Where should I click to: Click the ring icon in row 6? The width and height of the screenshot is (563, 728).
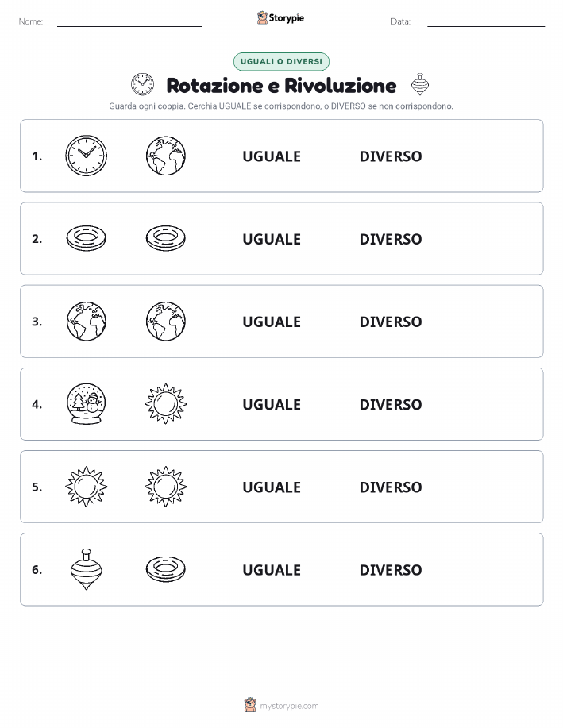[166, 569]
